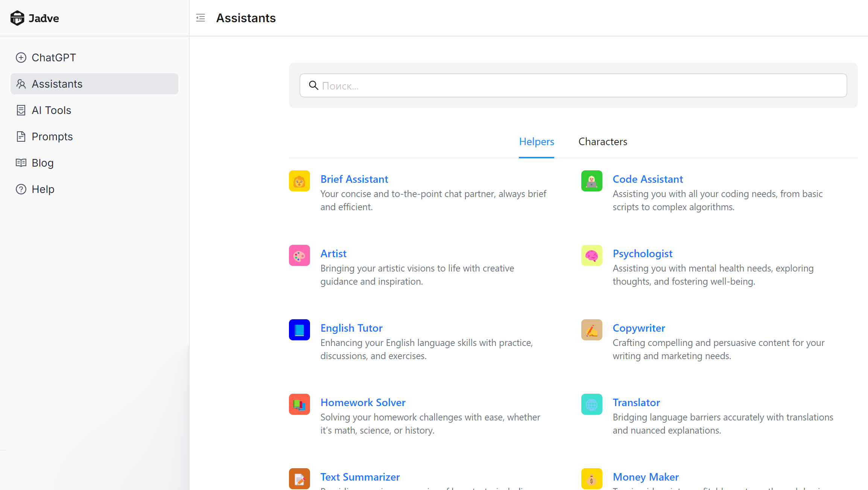This screenshot has height=490, width=868.
Task: Click the Psychologist brain icon
Action: click(x=591, y=255)
